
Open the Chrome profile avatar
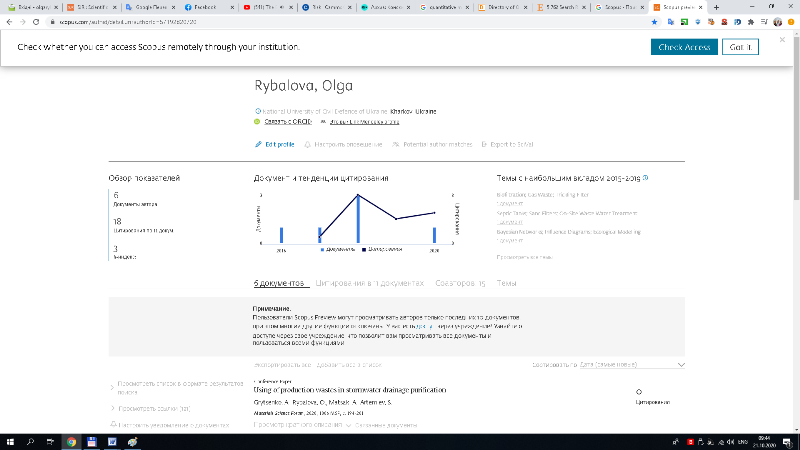[x=778, y=22]
